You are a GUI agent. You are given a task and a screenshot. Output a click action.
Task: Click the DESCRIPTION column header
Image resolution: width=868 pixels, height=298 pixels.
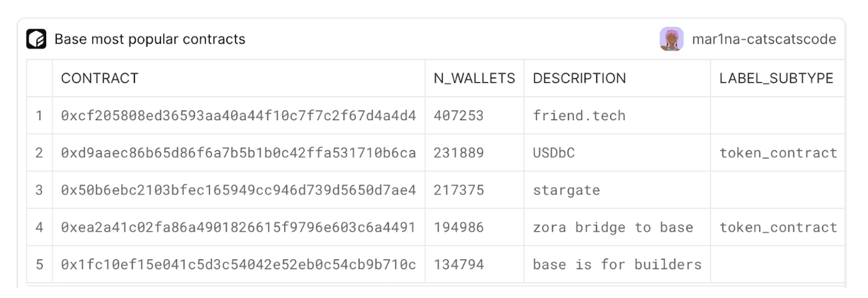[x=579, y=78]
